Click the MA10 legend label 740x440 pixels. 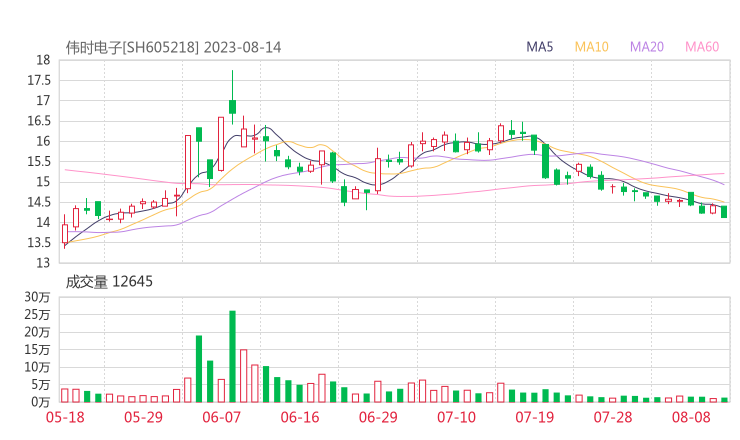coord(591,47)
